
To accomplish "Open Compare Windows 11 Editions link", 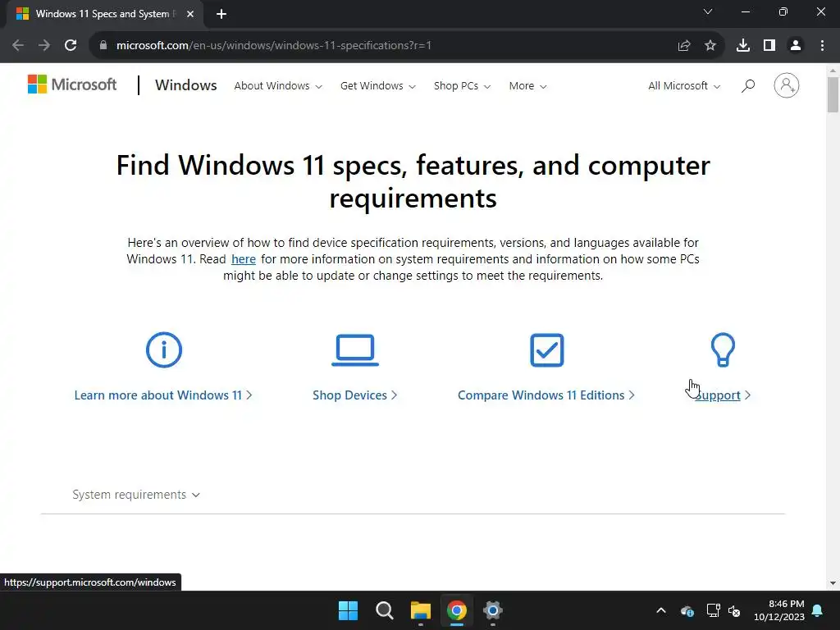I will click(x=546, y=395).
